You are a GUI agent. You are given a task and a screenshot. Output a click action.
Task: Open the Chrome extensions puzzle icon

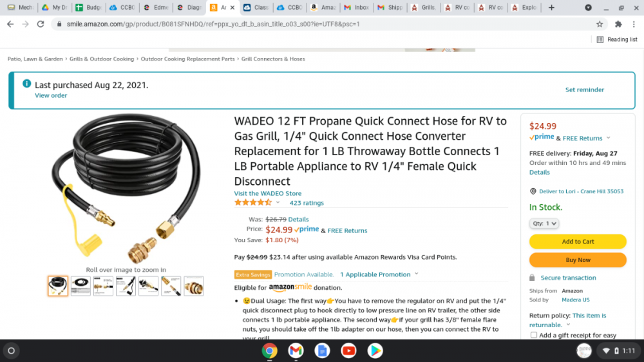(x=618, y=24)
